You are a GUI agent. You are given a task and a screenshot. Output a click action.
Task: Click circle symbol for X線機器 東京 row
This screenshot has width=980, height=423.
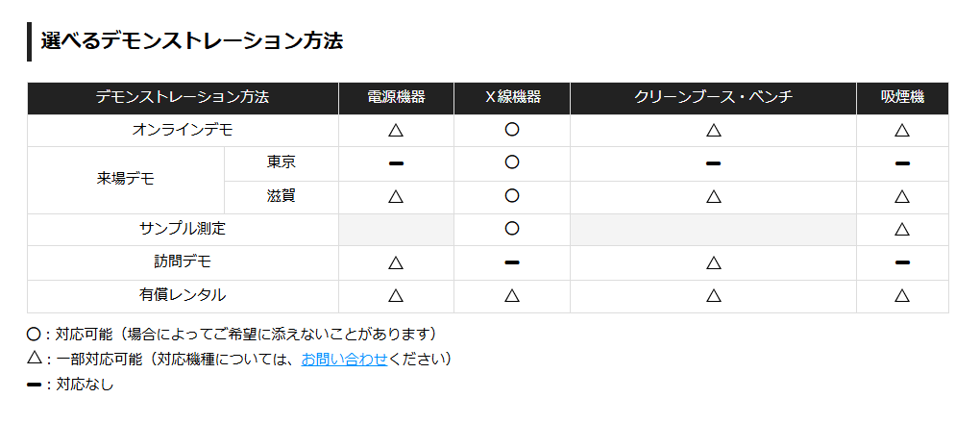(x=512, y=162)
